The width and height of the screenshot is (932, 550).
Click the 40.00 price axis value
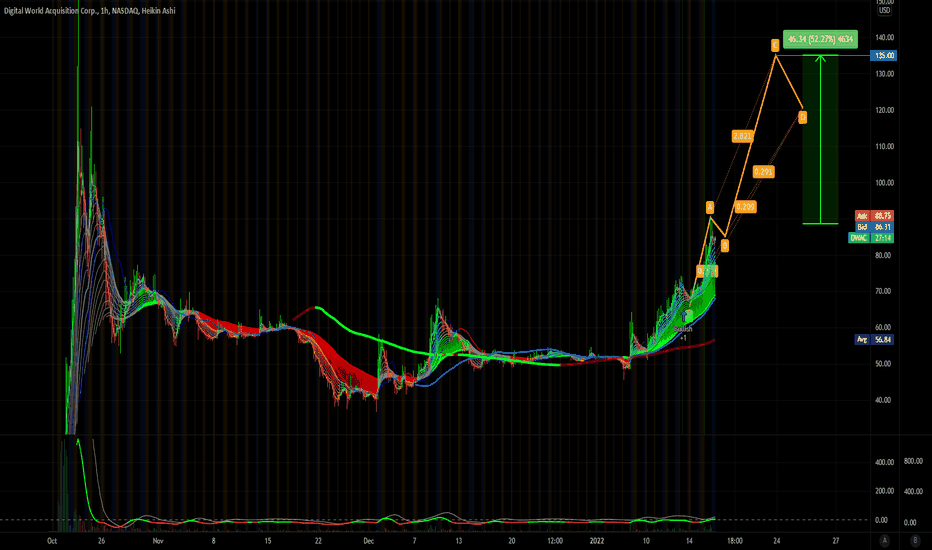pyautogui.click(x=883, y=400)
